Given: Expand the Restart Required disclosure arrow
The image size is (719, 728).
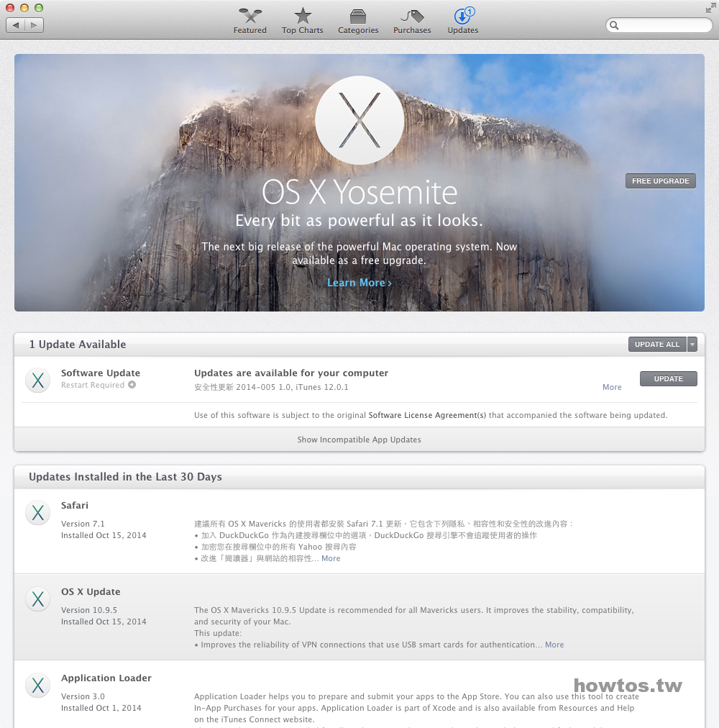Looking at the screenshot, I should [x=132, y=385].
